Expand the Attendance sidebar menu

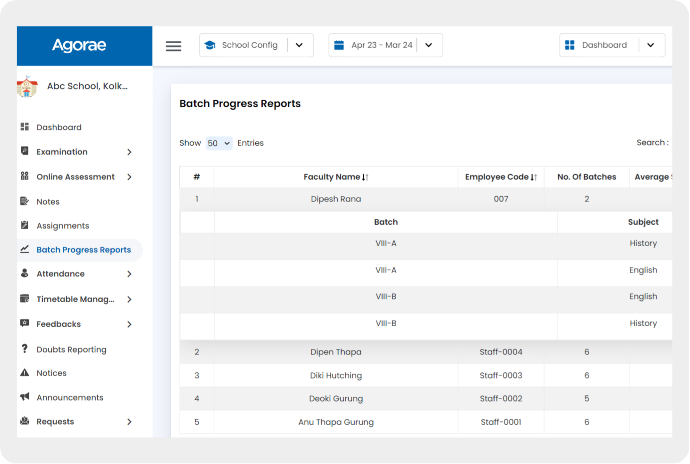click(129, 274)
